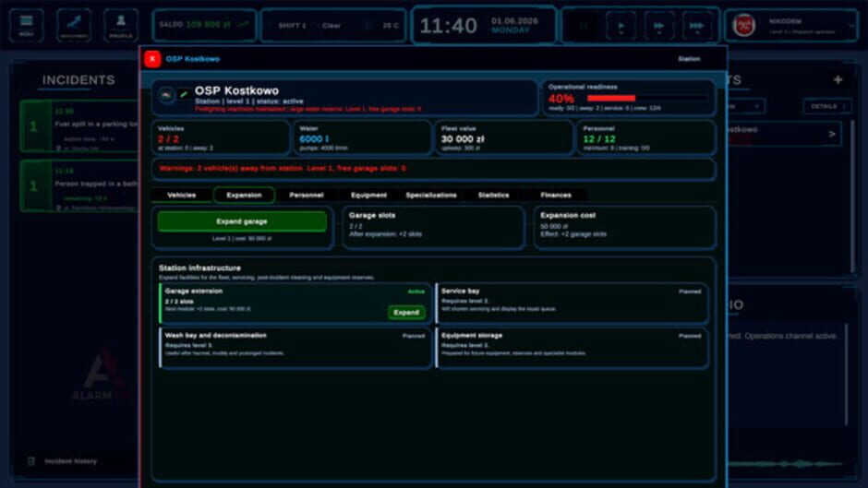The image size is (868, 488).
Task: Open the Profile icon in the top bar
Action: [121, 26]
